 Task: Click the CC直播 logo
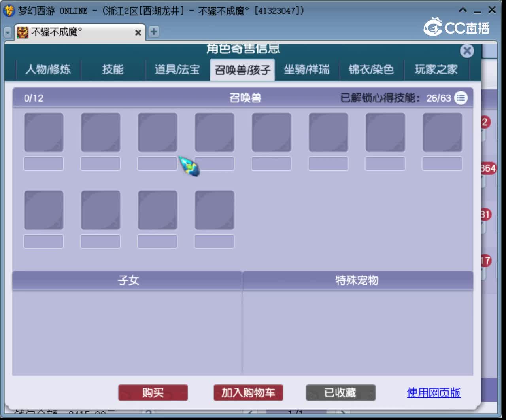click(x=457, y=27)
